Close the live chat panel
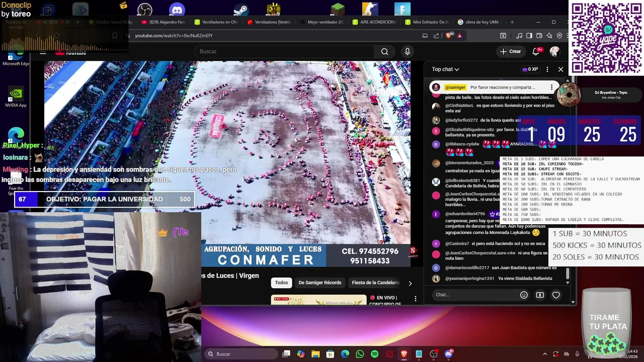Image resolution: width=644 pixels, height=362 pixels. [561, 69]
